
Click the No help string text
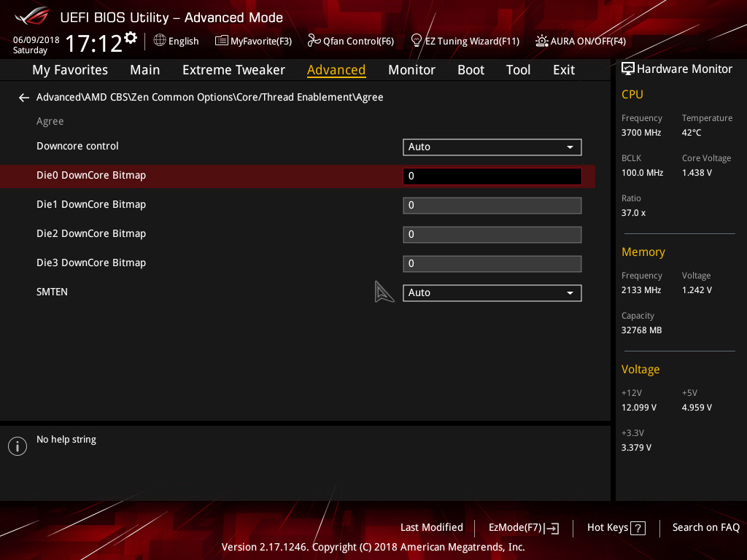[66, 440]
